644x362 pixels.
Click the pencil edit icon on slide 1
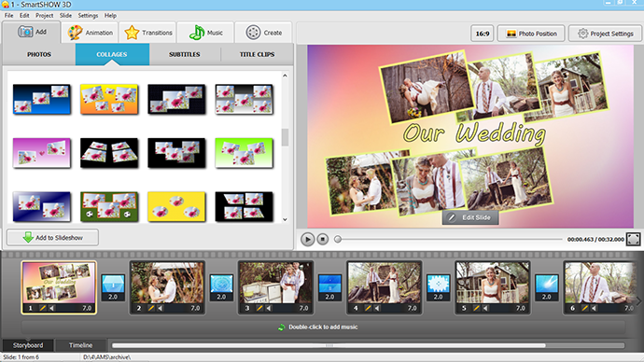pyautogui.click(x=42, y=308)
